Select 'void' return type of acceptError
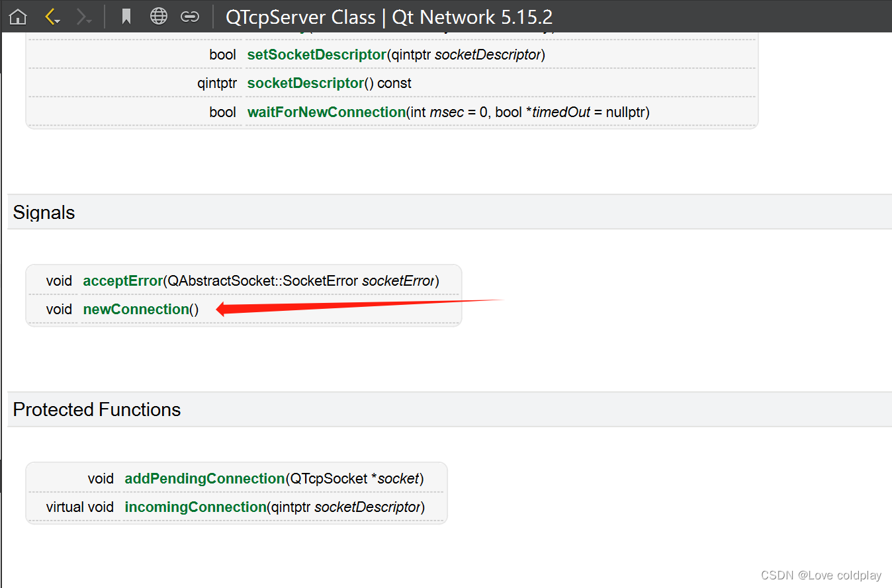 [59, 281]
